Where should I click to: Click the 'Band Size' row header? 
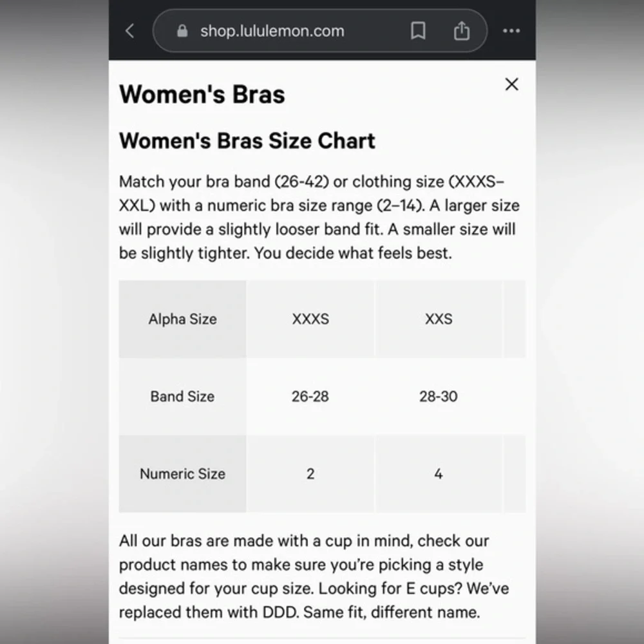182,396
